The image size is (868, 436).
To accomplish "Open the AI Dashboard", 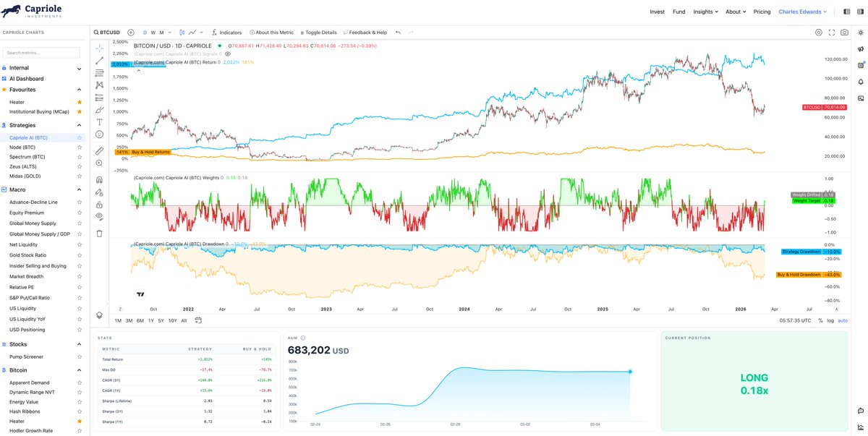I will pos(26,79).
